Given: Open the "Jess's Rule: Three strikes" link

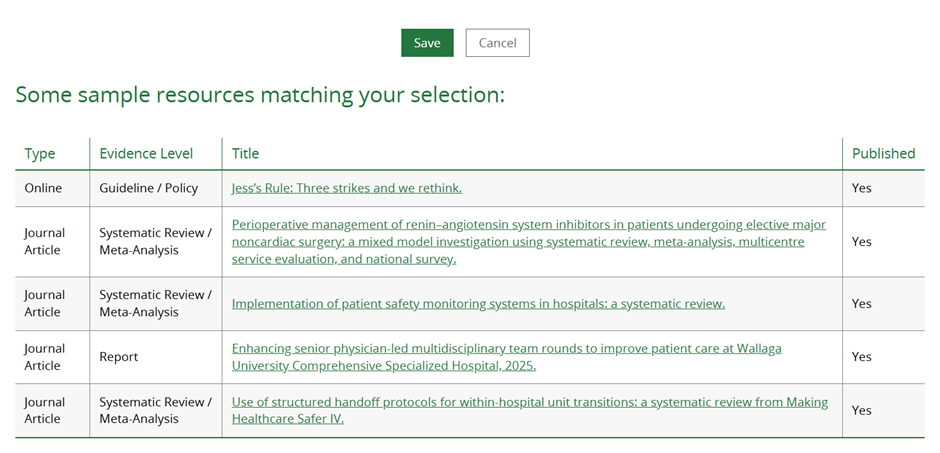Looking at the screenshot, I should point(346,188).
